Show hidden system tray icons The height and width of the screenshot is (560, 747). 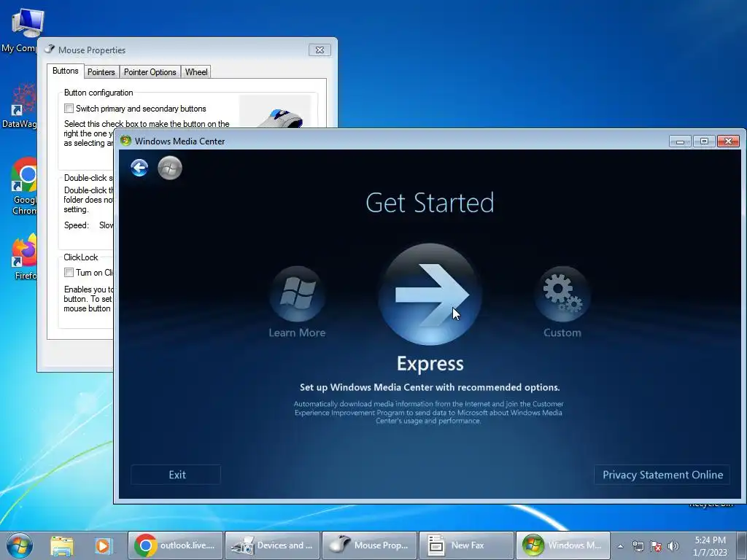620,546
